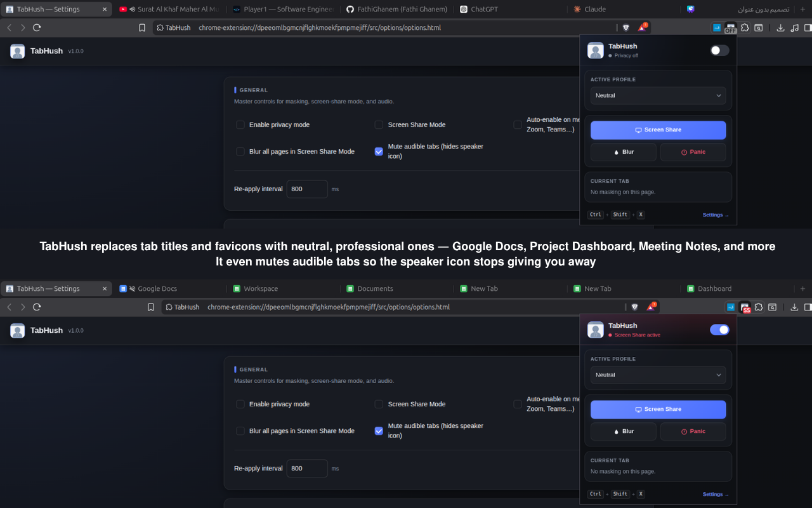The width and height of the screenshot is (812, 508).
Task: Turn off the Screen Share active toggle
Action: coord(719,330)
